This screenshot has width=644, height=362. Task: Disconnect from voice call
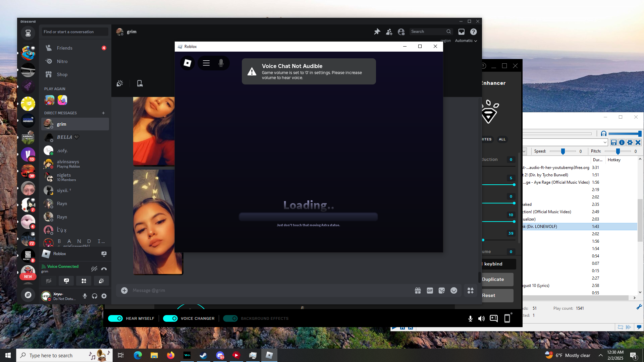pyautogui.click(x=104, y=269)
